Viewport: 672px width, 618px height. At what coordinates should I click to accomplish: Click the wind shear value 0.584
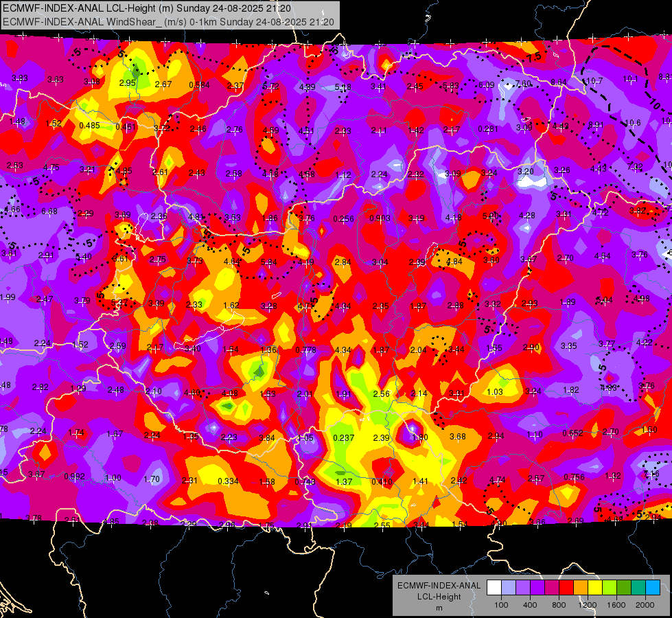(199, 85)
